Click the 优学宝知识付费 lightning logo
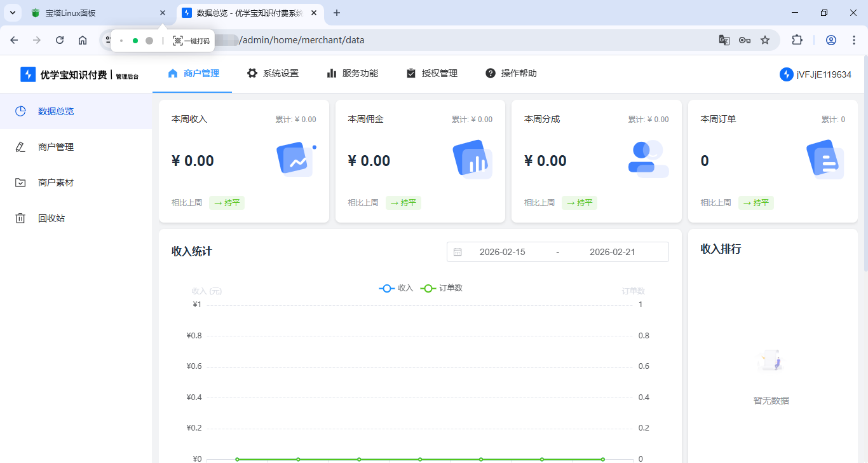Viewport: 868px width, 463px height. point(28,74)
